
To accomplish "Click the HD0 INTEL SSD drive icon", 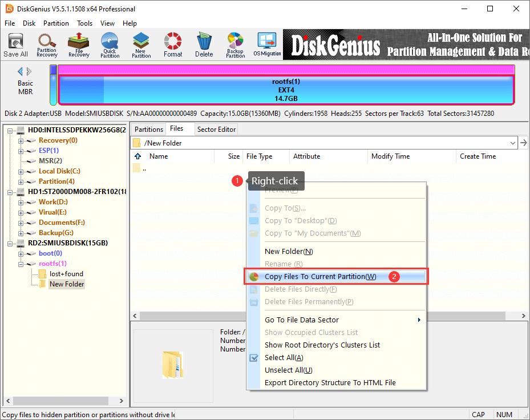I will click(x=21, y=130).
